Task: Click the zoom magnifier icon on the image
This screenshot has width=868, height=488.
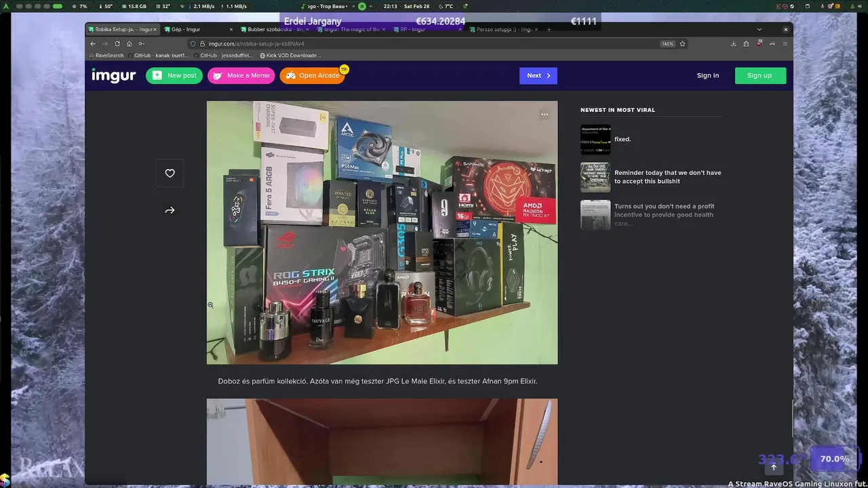Action: pos(210,305)
